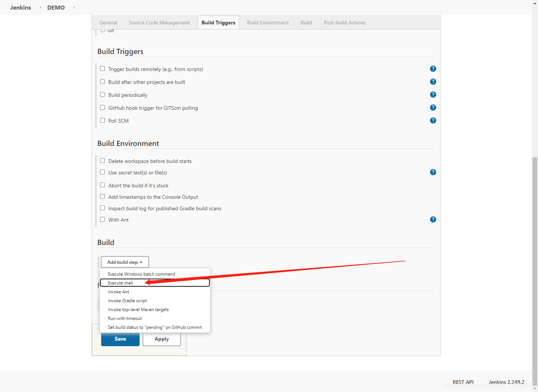538x392 pixels.
Task: Toggle Abort the build if it's stuck
Action: tap(103, 185)
